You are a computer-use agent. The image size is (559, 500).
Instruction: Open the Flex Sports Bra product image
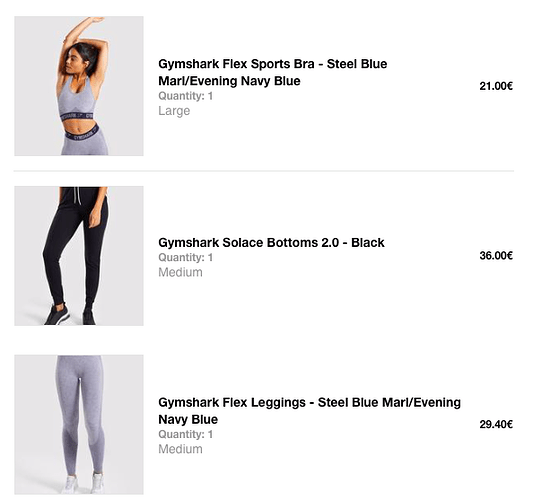pos(79,86)
